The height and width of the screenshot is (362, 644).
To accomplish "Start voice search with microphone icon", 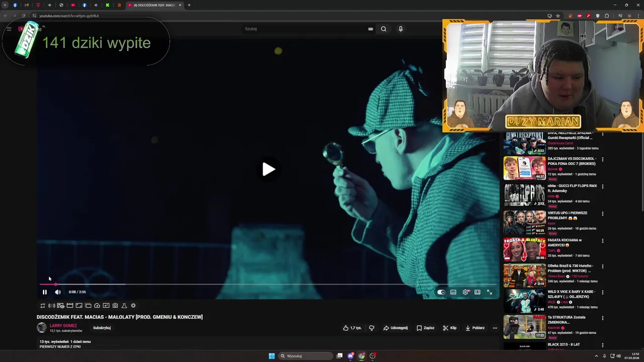I will coord(400,29).
